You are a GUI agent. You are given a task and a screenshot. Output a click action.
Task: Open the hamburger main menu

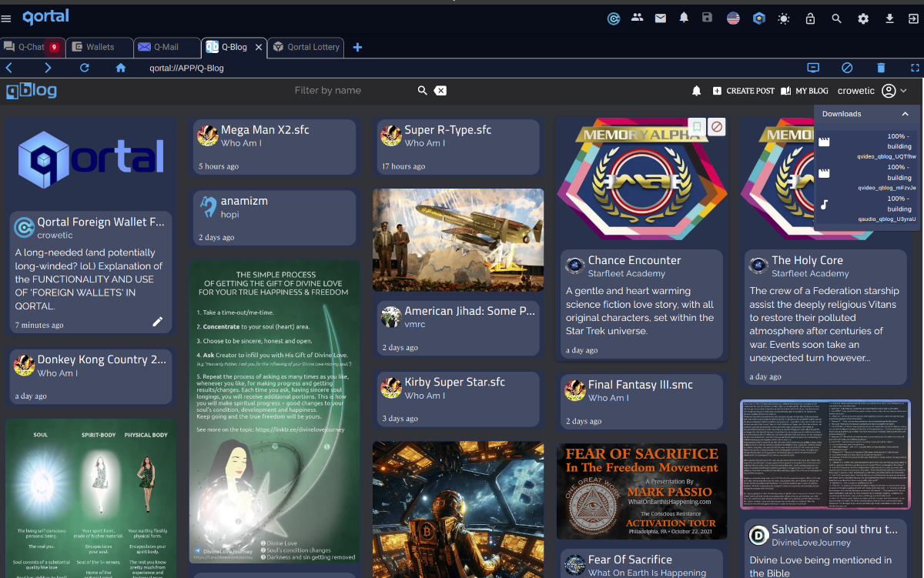point(7,18)
